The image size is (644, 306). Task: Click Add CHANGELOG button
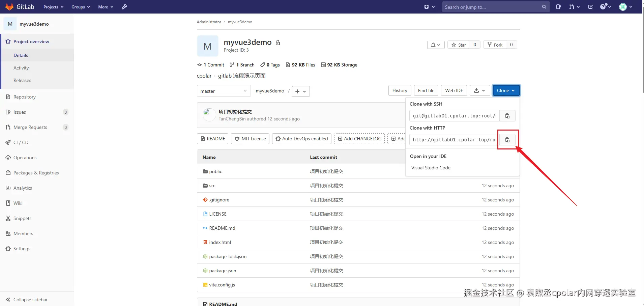[x=359, y=139]
